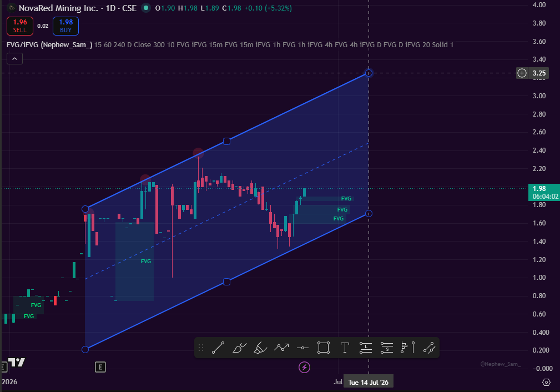This screenshot has width=560, height=392.
Task: Click the CSE exchange label
Action: [x=129, y=8]
